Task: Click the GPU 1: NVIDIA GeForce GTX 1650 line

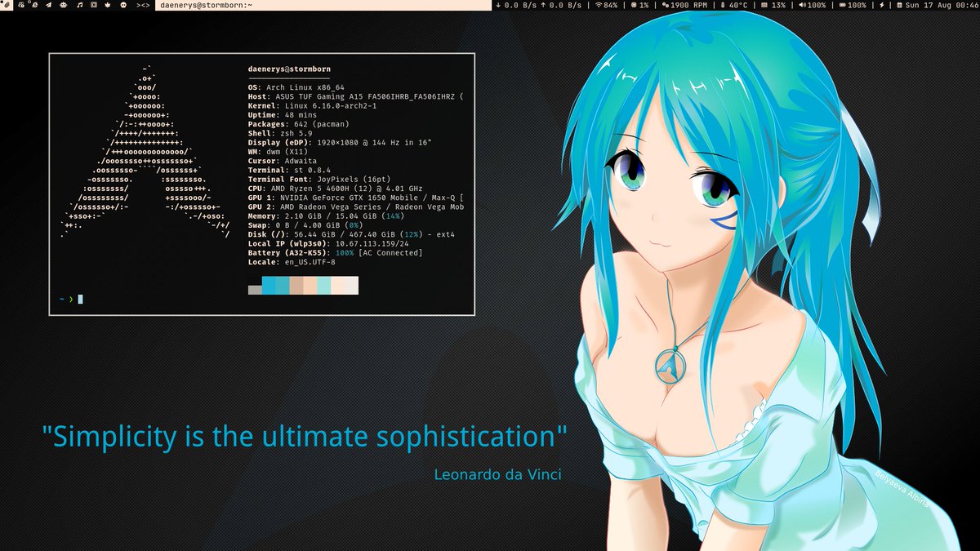Action: (356, 198)
